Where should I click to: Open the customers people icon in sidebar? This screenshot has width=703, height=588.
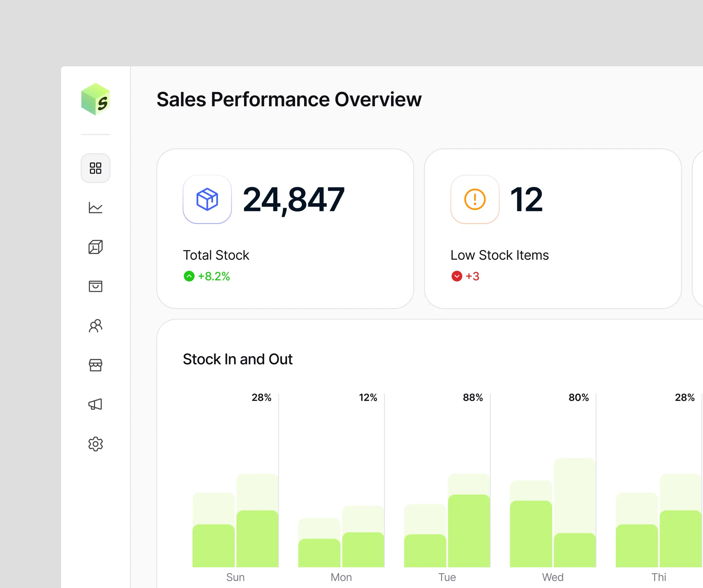(x=95, y=326)
